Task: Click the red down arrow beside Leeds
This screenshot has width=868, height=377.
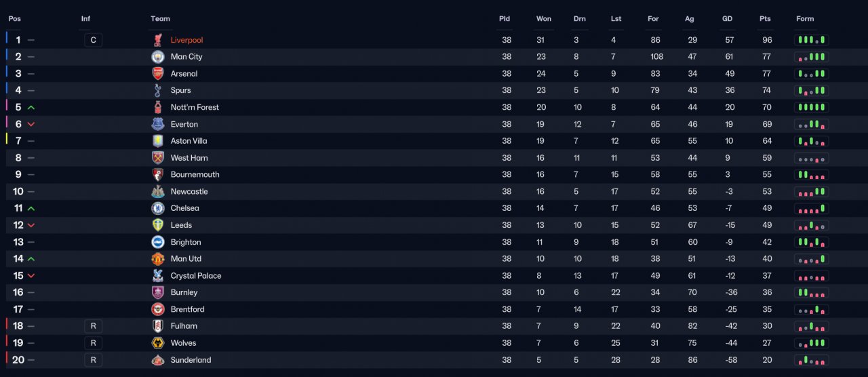Action: click(x=31, y=225)
